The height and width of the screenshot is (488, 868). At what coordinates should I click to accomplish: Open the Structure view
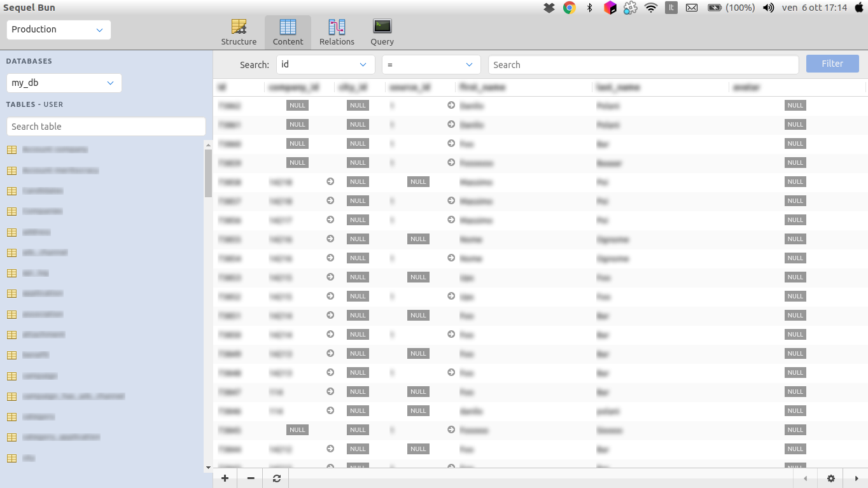tap(239, 32)
